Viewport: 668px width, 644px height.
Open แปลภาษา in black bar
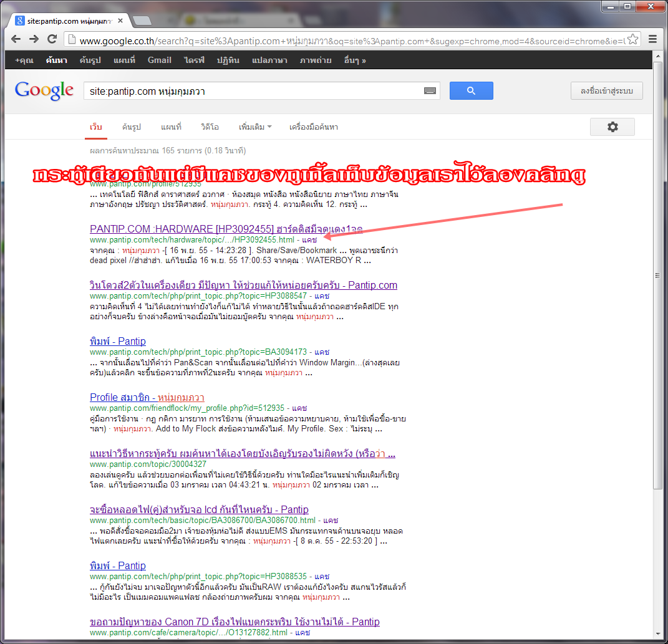(x=269, y=60)
